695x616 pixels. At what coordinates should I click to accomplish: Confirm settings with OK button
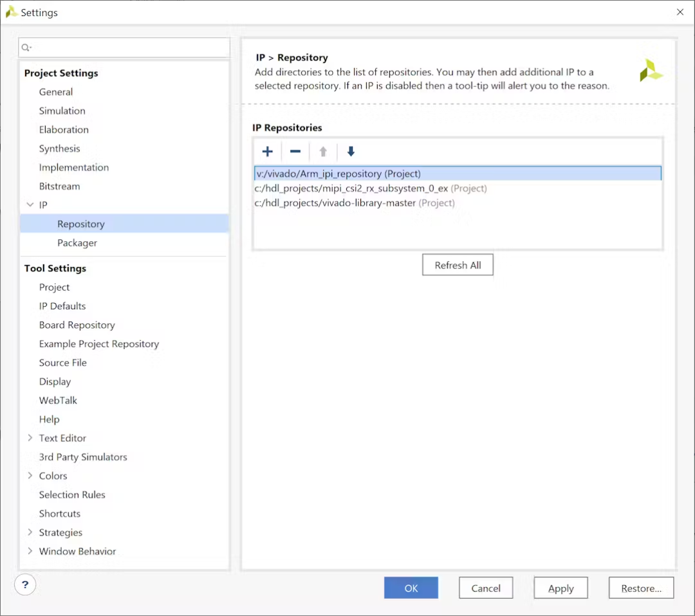coord(411,588)
